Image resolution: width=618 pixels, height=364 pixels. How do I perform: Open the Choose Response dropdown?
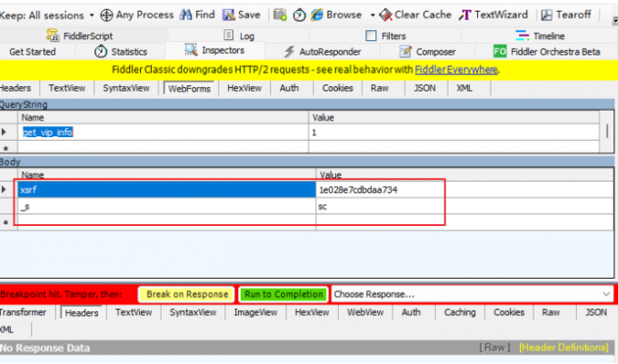473,294
